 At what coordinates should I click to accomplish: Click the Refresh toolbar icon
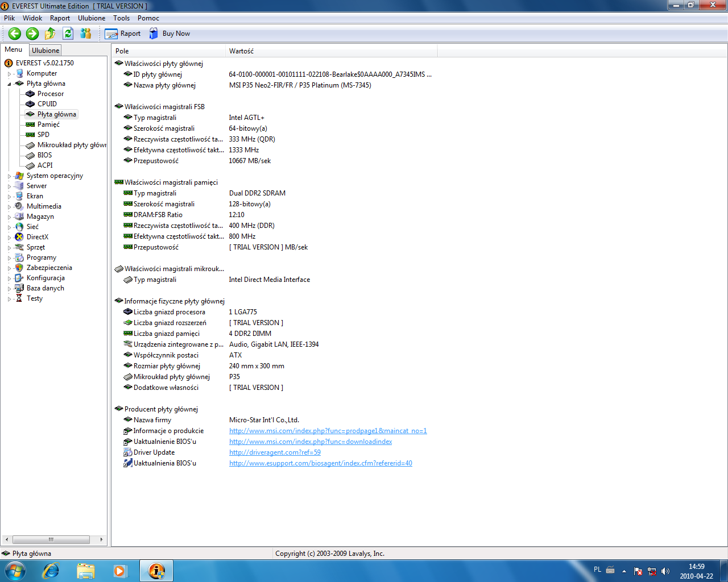(x=68, y=34)
